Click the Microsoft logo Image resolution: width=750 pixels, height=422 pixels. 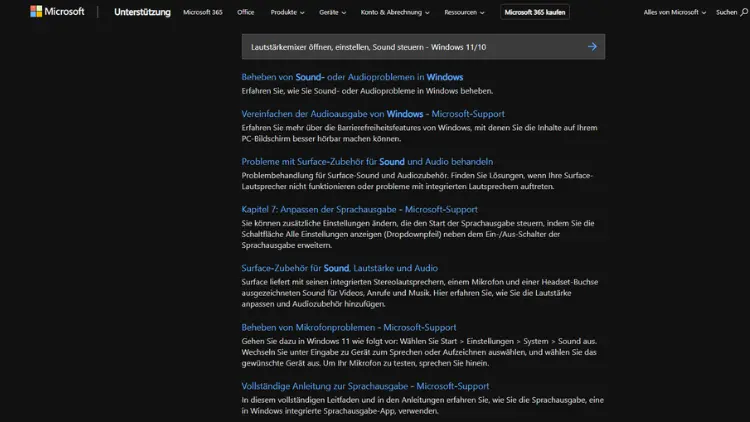tap(57, 11)
